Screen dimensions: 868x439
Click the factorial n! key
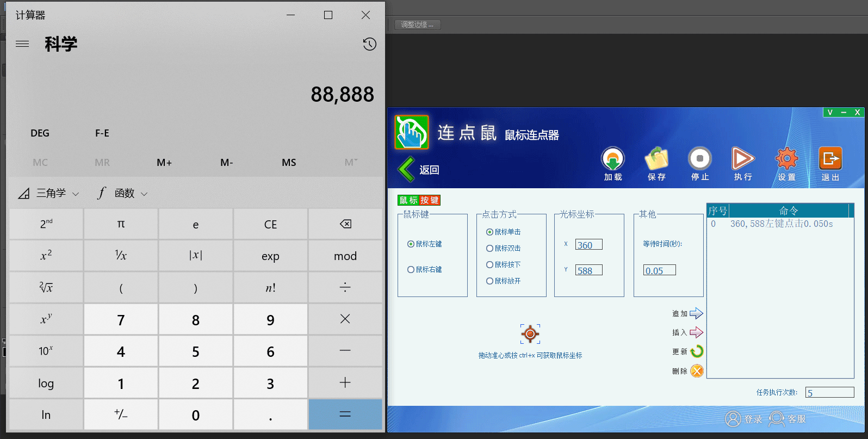[x=270, y=287]
